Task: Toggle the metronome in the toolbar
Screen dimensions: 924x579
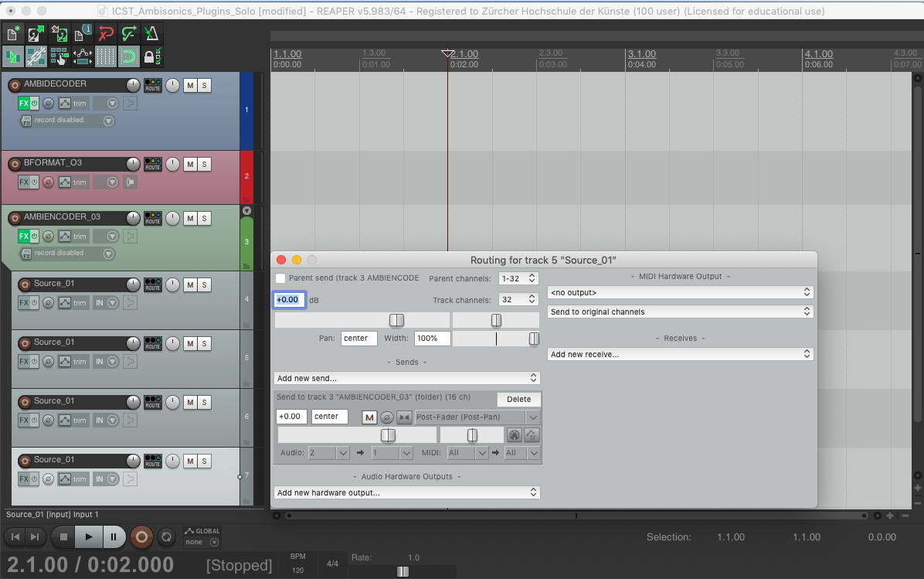Action: [152, 33]
